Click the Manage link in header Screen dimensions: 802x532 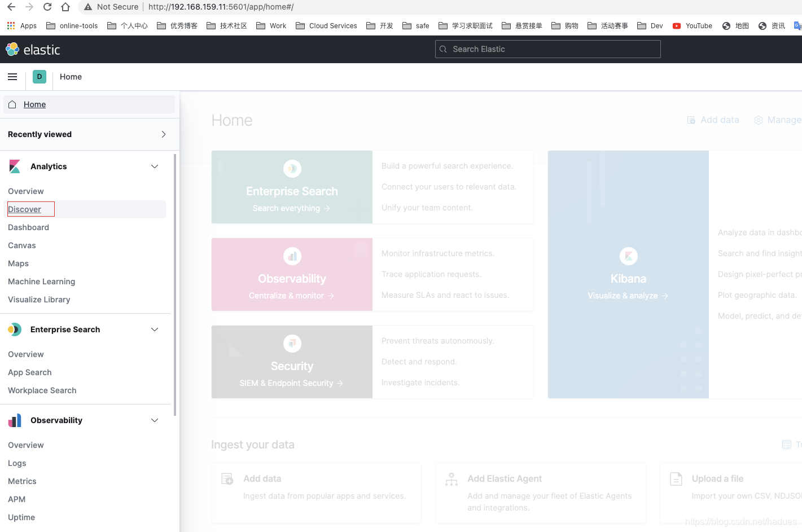click(778, 120)
